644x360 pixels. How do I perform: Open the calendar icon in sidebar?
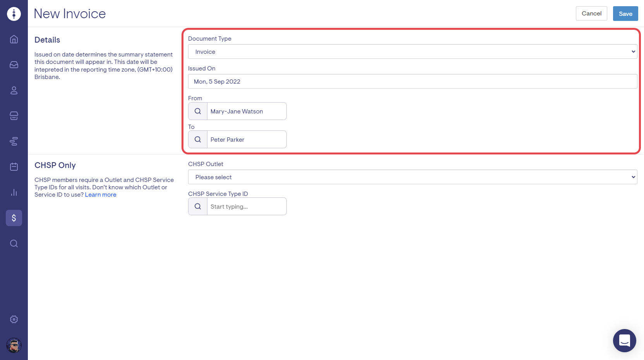14,167
